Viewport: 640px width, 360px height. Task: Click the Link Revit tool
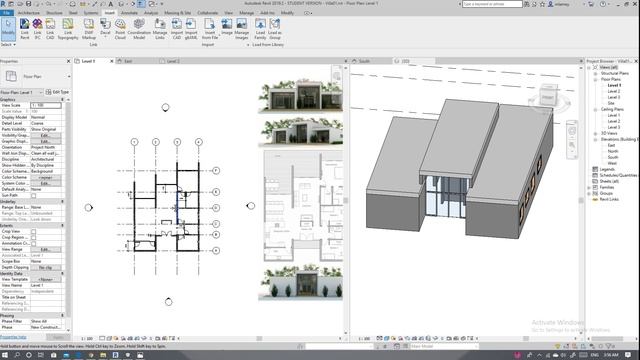point(24,29)
